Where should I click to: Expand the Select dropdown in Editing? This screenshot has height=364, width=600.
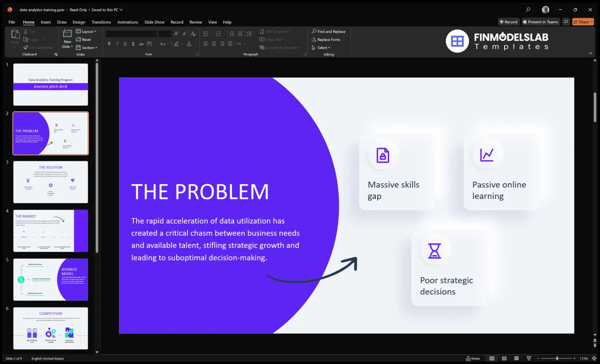pos(321,47)
